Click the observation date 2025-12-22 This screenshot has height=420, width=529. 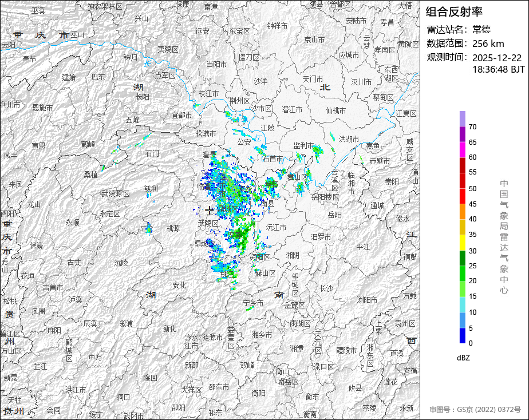(496, 58)
